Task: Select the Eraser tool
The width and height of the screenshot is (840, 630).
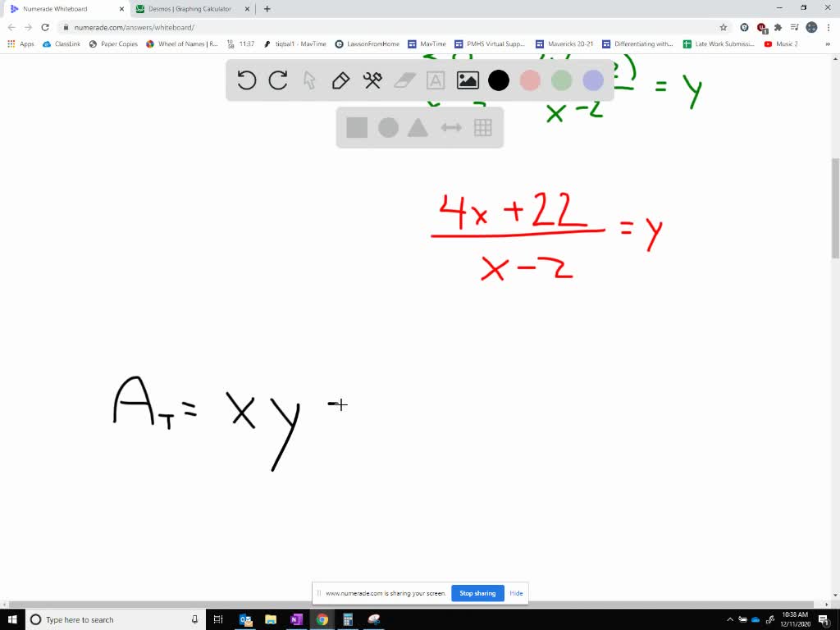Action: click(x=404, y=80)
